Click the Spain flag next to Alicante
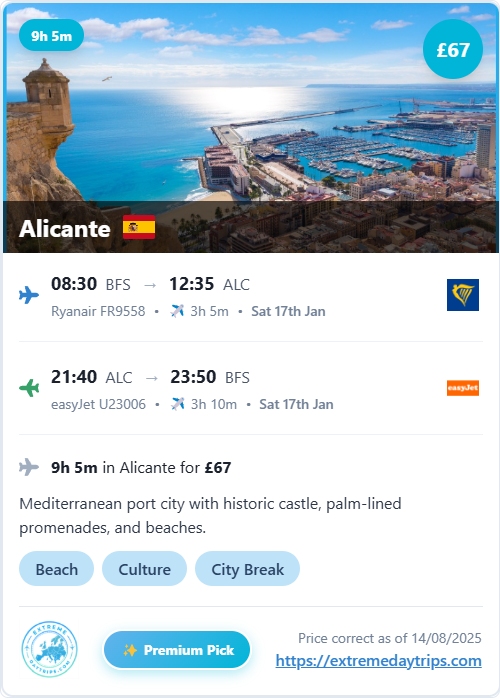 click(139, 227)
